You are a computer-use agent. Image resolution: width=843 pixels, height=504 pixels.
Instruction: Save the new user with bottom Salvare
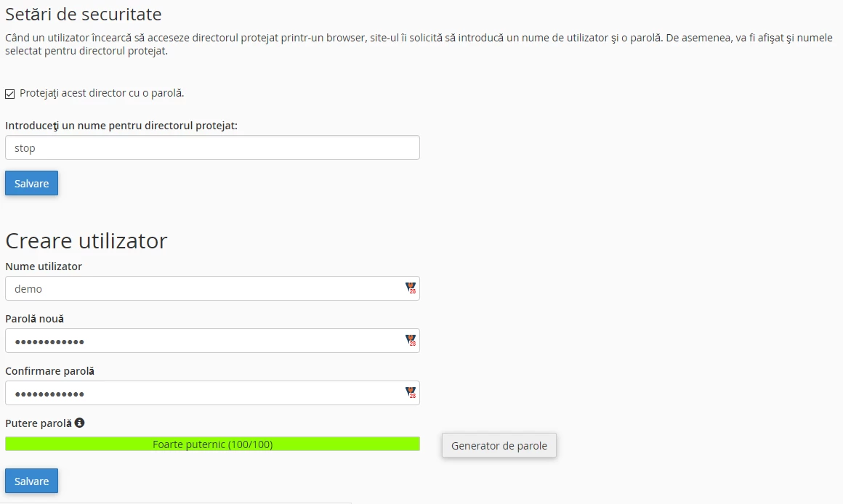pos(31,481)
